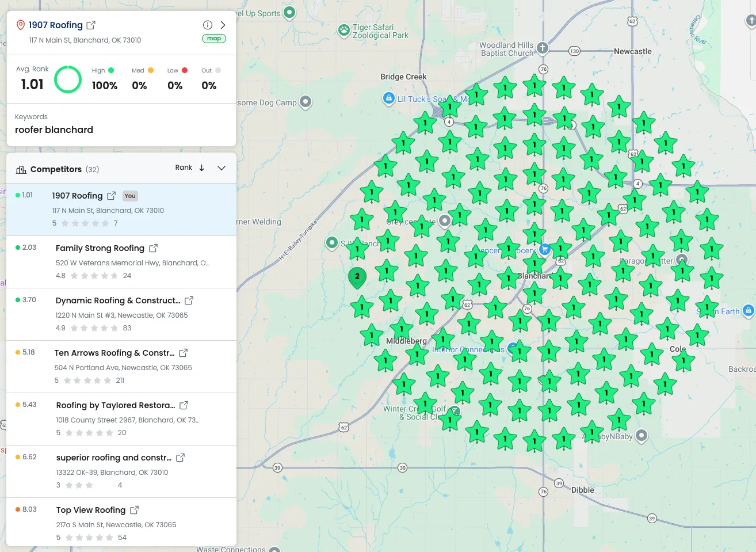756x552 pixels.
Task: Open Top View Roofing external link
Action: coord(134,510)
